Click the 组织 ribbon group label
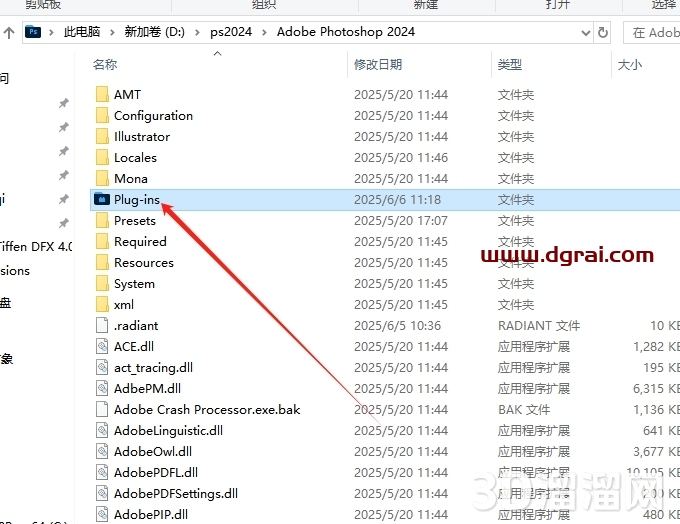 pyautogui.click(x=264, y=5)
